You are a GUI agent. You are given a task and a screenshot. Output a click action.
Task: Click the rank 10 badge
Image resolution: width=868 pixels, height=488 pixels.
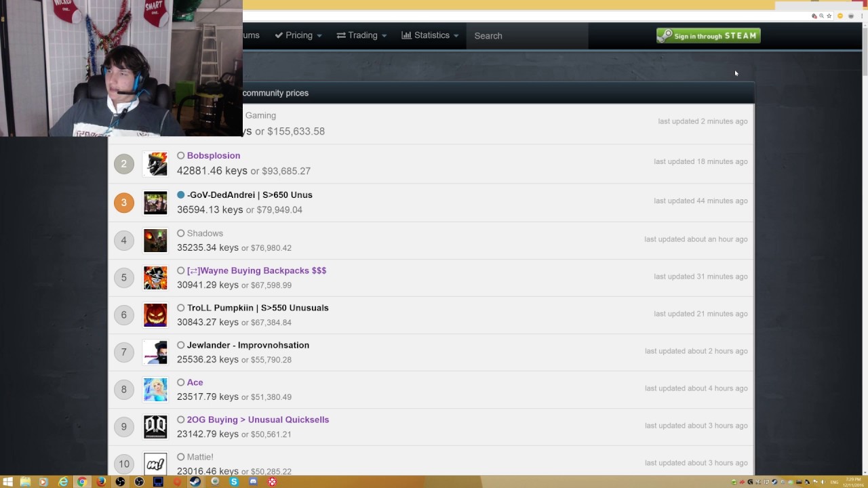[123, 464]
